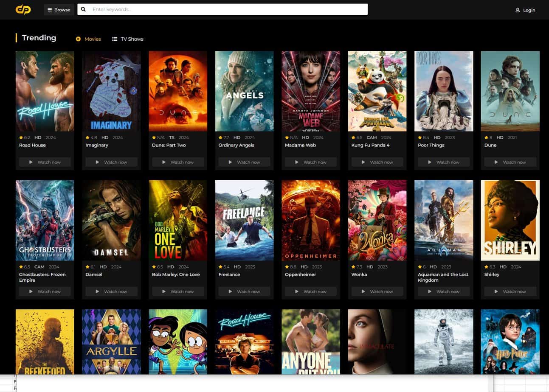Image resolution: width=549 pixels, height=392 pixels.
Task: Open the Poor Things poster
Action: coord(444,91)
